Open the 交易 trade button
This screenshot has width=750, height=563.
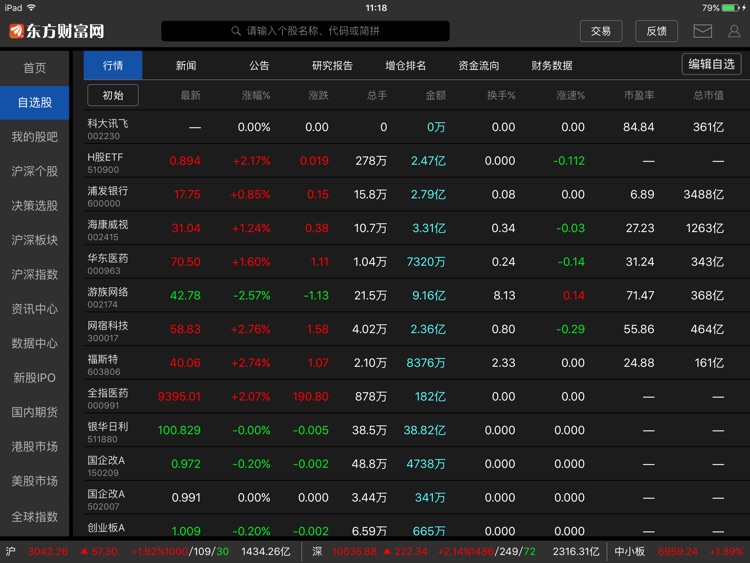(x=601, y=31)
